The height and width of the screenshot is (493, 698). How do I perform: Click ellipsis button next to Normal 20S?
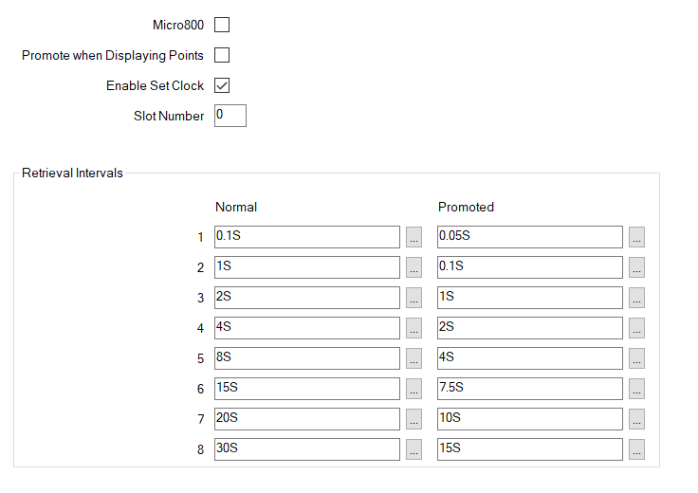pos(414,419)
